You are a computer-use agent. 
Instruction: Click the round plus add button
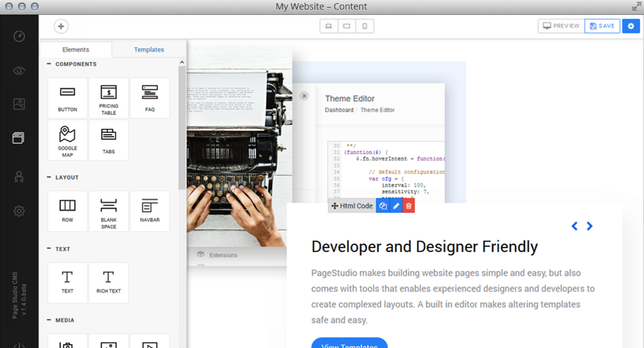click(x=61, y=26)
